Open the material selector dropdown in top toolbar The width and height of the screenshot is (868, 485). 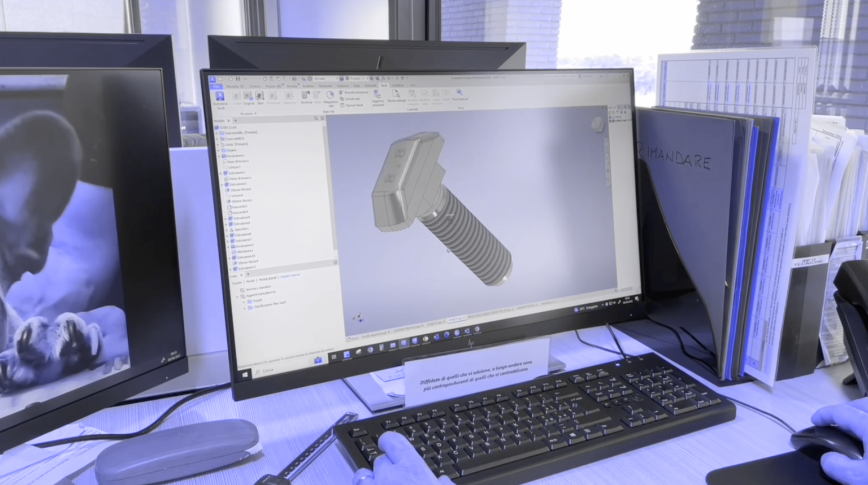(326, 79)
